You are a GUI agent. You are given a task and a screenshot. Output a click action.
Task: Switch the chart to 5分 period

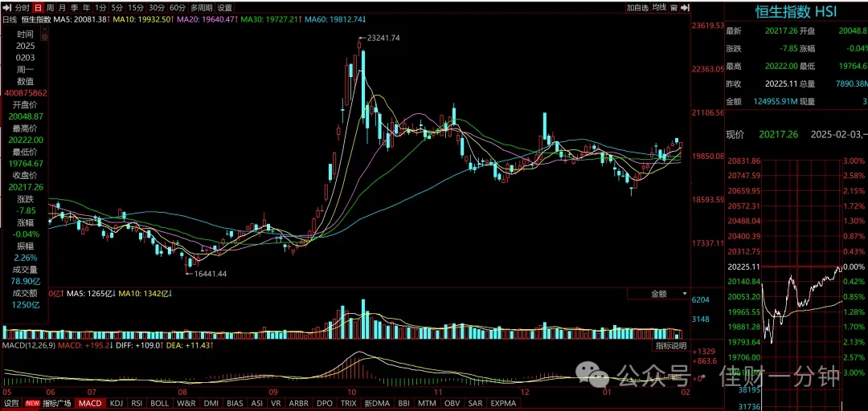click(x=117, y=8)
